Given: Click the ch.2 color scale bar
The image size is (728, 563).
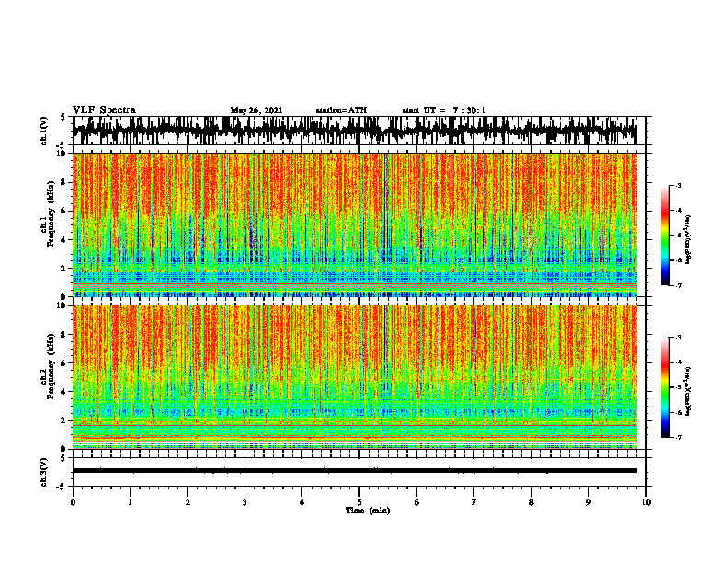Looking at the screenshot, I should tap(665, 387).
